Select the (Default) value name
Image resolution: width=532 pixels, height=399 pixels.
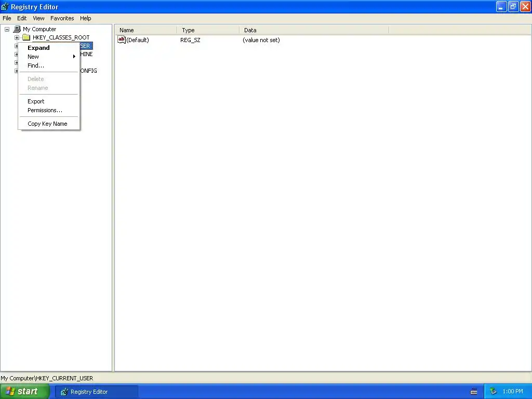(137, 40)
